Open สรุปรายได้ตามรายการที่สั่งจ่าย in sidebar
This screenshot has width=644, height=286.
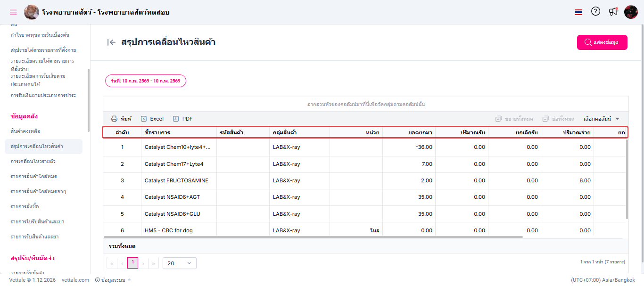[43, 50]
